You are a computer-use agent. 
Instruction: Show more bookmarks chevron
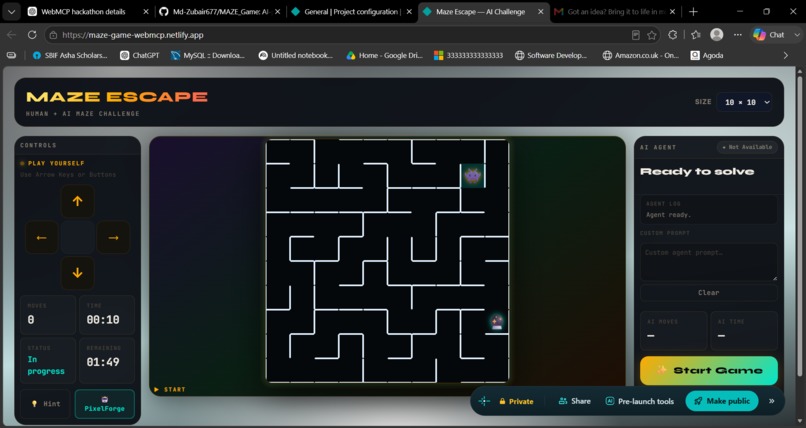(785, 55)
